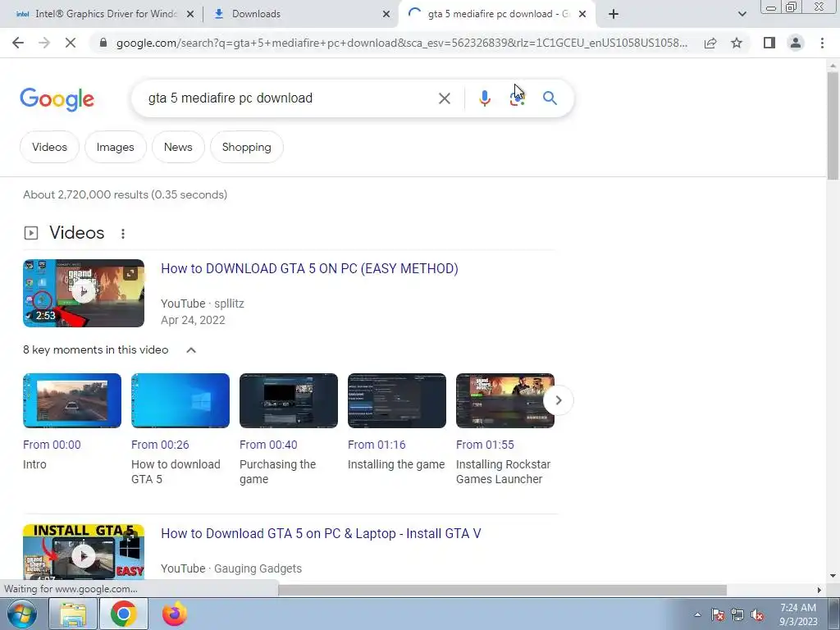
Task: Open the Chrome three-dot menu
Action: (822, 43)
